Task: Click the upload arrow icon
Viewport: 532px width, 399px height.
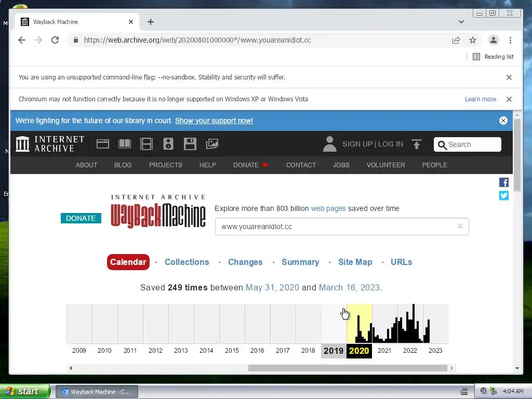Action: coord(416,144)
